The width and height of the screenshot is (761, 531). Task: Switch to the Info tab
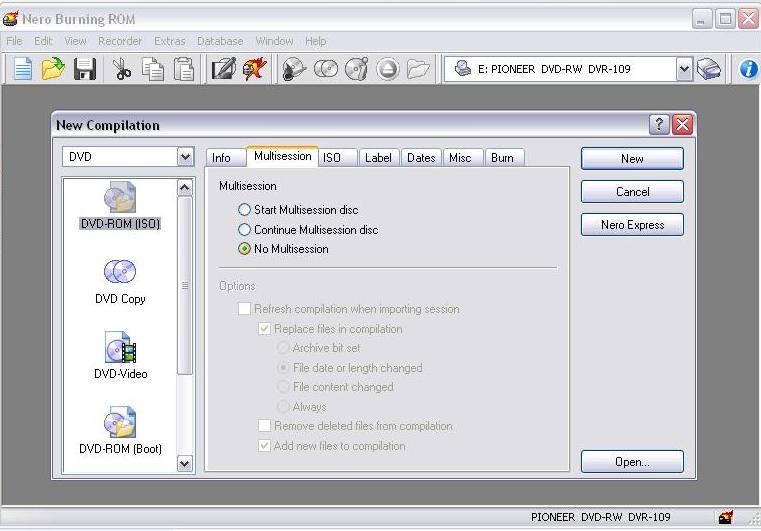(x=225, y=158)
